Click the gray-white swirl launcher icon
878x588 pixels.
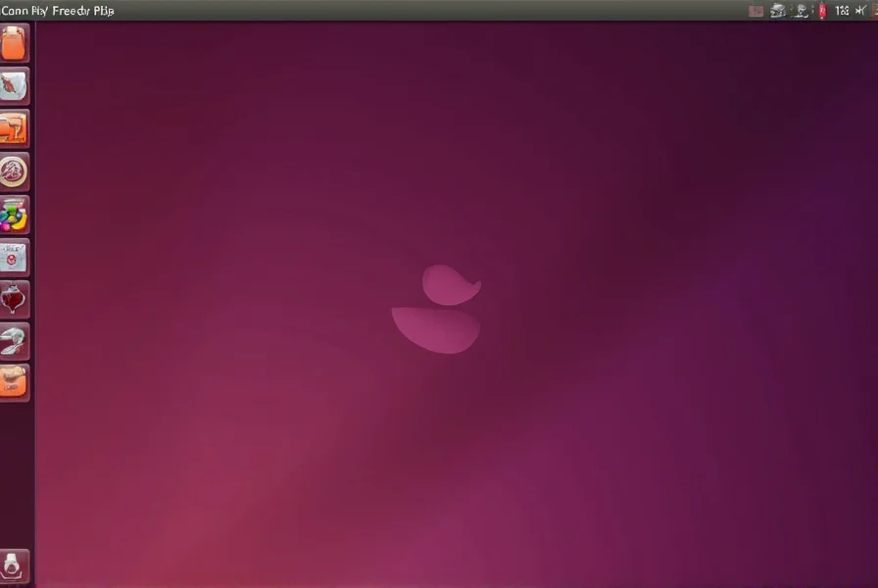14,342
